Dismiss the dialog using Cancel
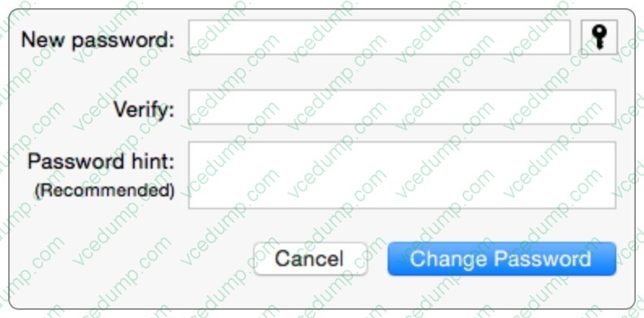 311,259
